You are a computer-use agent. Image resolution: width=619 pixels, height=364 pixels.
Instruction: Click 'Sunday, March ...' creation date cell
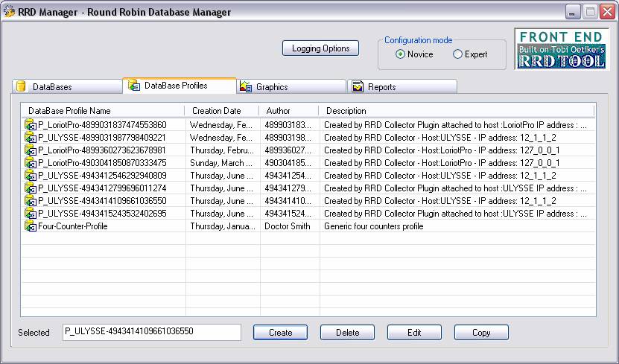(221, 163)
